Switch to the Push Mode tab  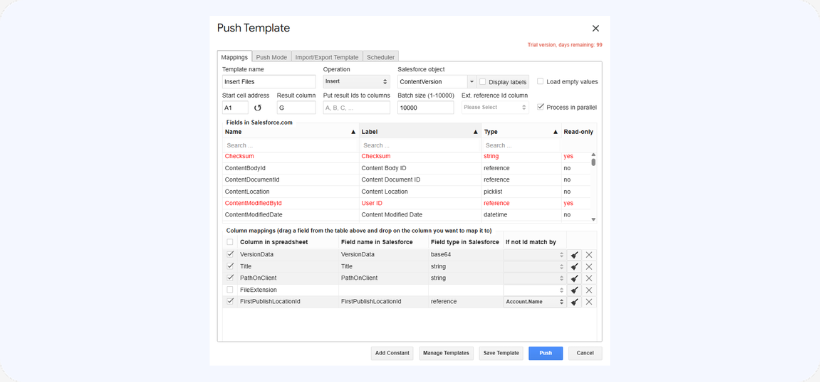271,57
